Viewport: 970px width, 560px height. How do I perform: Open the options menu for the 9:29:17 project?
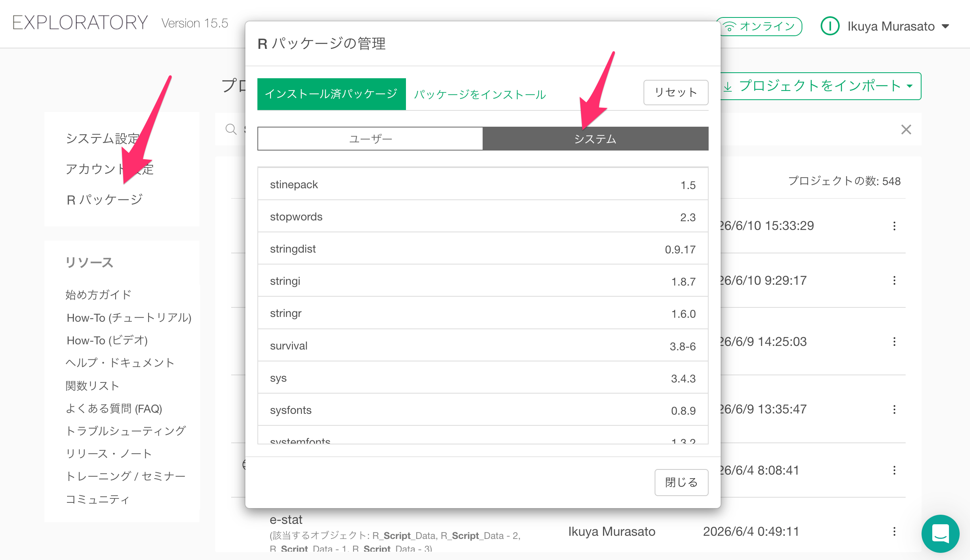click(894, 280)
